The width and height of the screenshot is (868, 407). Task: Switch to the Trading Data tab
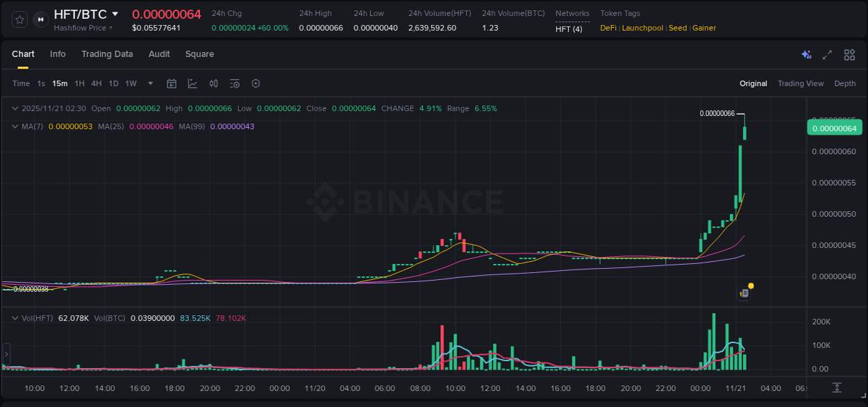click(x=107, y=54)
